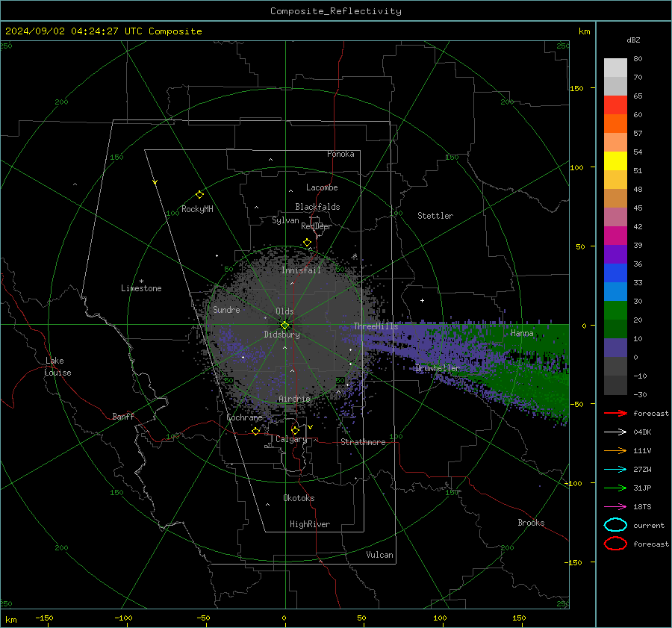
Task: Click the HighRiver city label
Action: click(310, 525)
